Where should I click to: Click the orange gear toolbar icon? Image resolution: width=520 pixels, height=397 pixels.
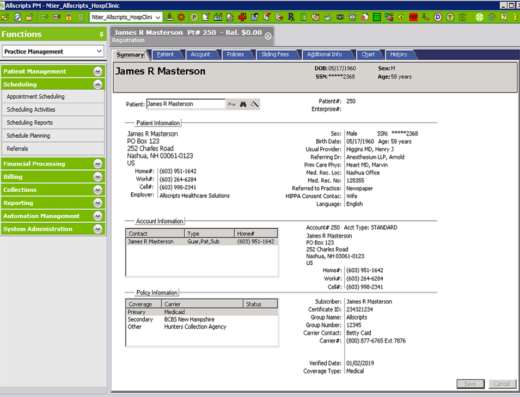[181, 17]
